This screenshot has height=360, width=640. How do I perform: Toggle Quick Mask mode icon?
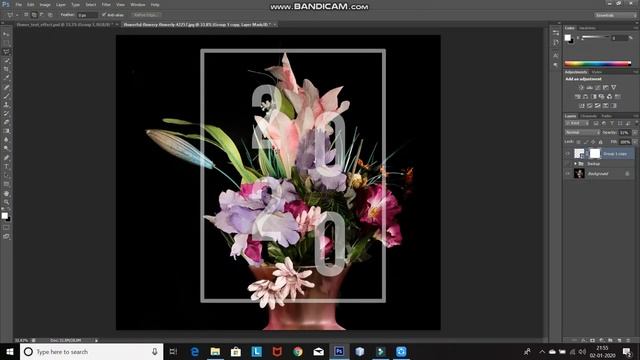[6, 227]
